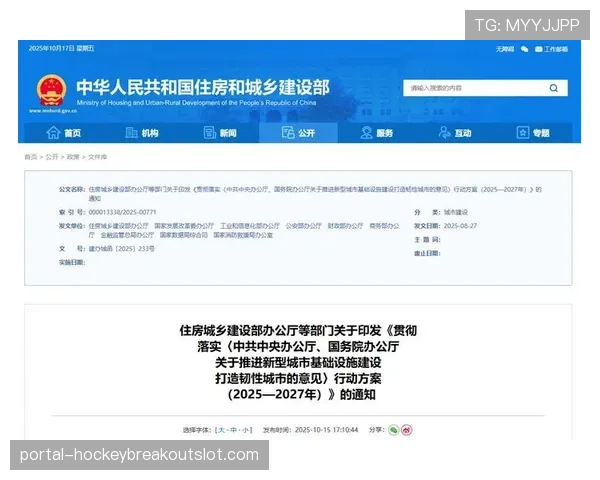Set font size to 中
Viewport: 600px width, 480px height.
233,430
